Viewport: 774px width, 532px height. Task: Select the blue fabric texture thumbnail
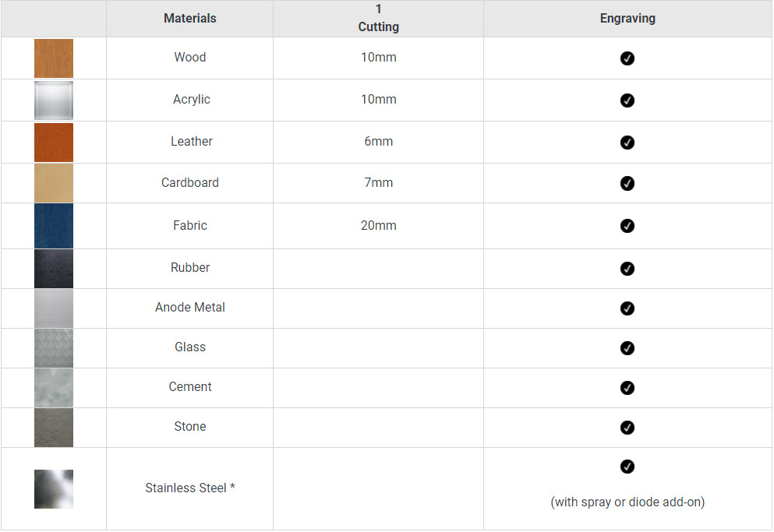(54, 226)
